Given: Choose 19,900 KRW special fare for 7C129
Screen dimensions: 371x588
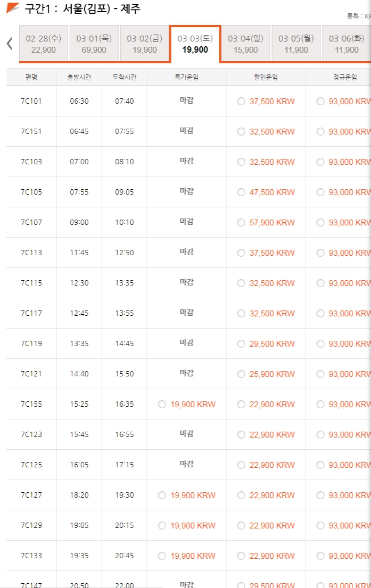Looking at the screenshot, I should point(162,526).
